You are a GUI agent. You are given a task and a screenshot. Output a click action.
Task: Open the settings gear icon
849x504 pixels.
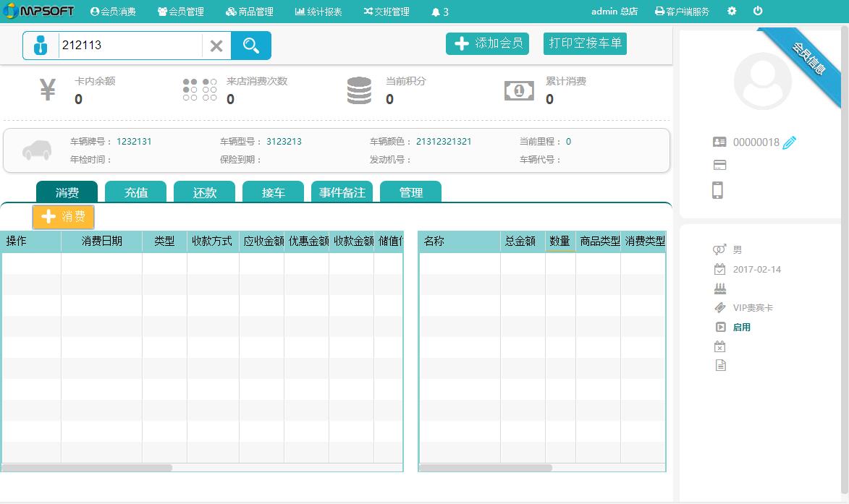point(732,12)
